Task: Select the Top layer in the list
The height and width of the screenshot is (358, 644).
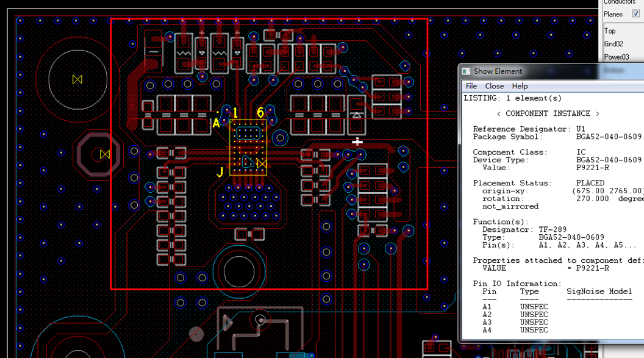Action: [610, 30]
